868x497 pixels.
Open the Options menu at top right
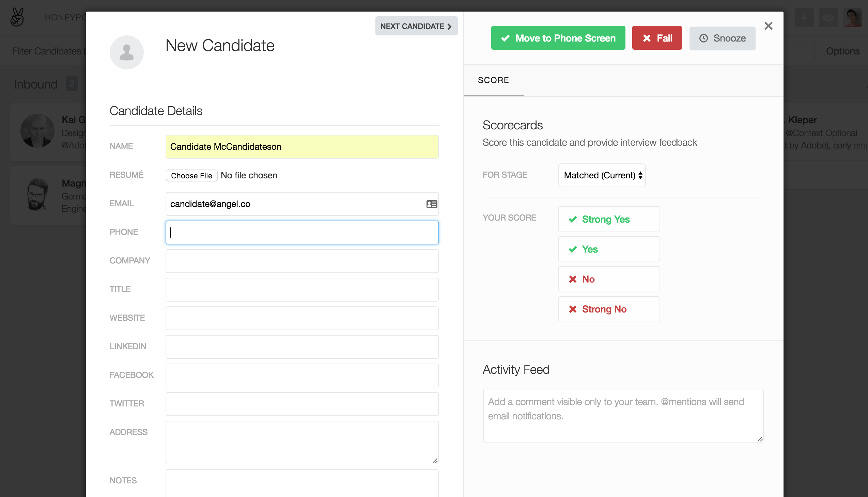coord(842,51)
